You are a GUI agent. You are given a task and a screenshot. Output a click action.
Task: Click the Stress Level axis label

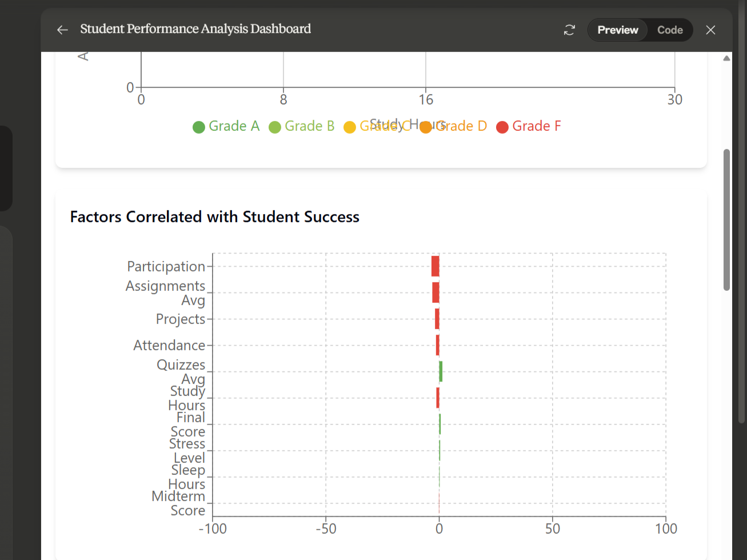pos(187,451)
